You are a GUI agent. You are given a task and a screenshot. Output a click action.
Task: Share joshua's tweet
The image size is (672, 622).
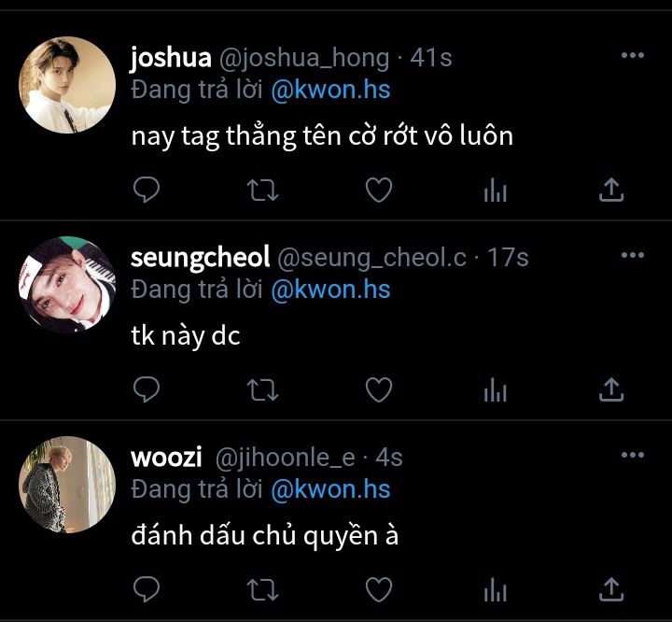[x=611, y=190]
